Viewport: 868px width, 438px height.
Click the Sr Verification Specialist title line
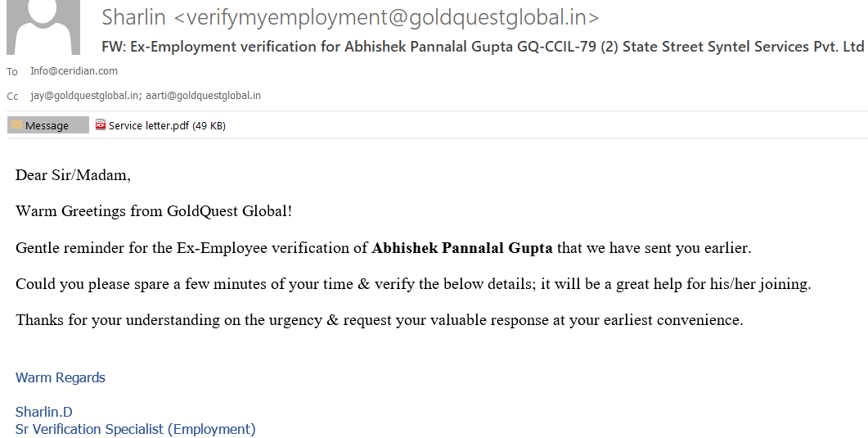(136, 429)
